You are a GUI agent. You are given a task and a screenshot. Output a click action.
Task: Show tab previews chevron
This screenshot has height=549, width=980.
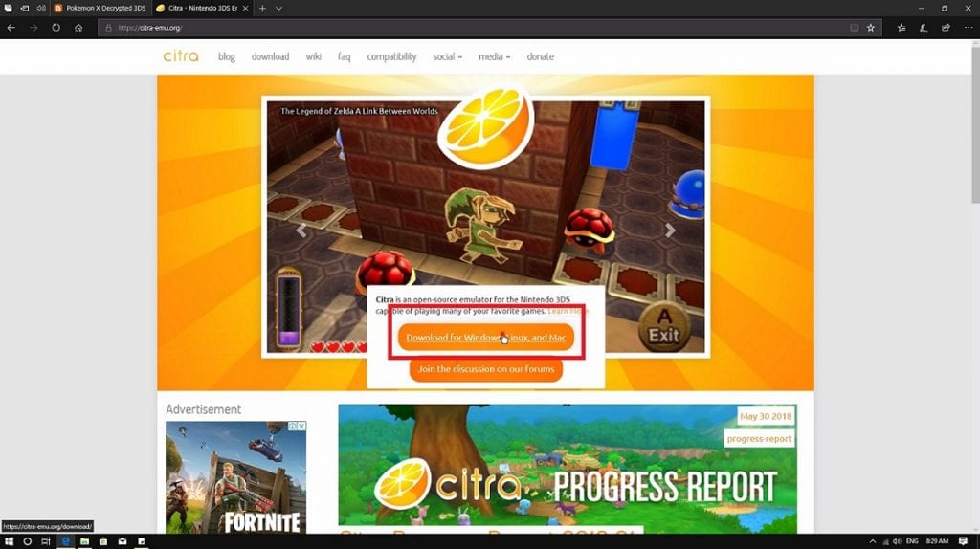pos(278,8)
